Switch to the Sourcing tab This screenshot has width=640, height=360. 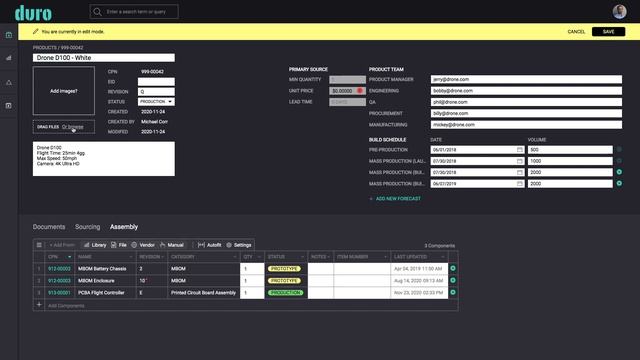pos(87,227)
